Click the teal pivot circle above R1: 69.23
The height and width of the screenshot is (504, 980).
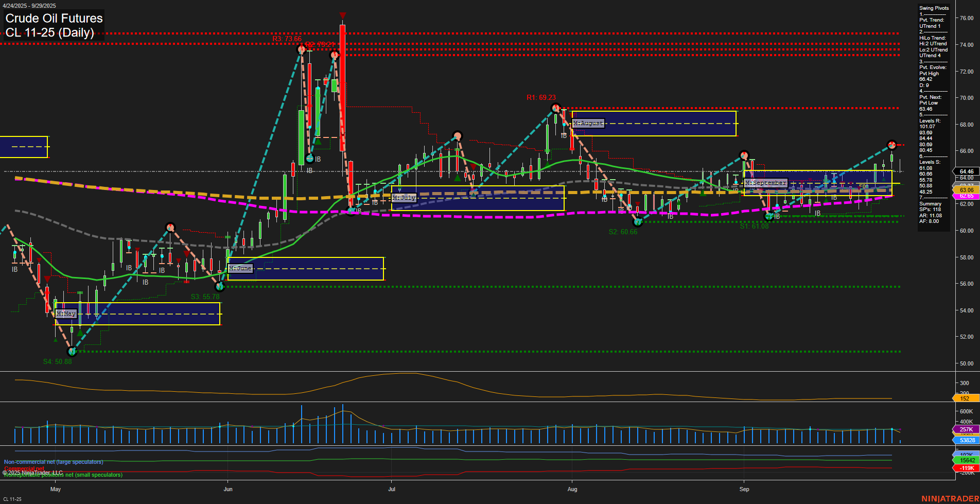(556, 108)
